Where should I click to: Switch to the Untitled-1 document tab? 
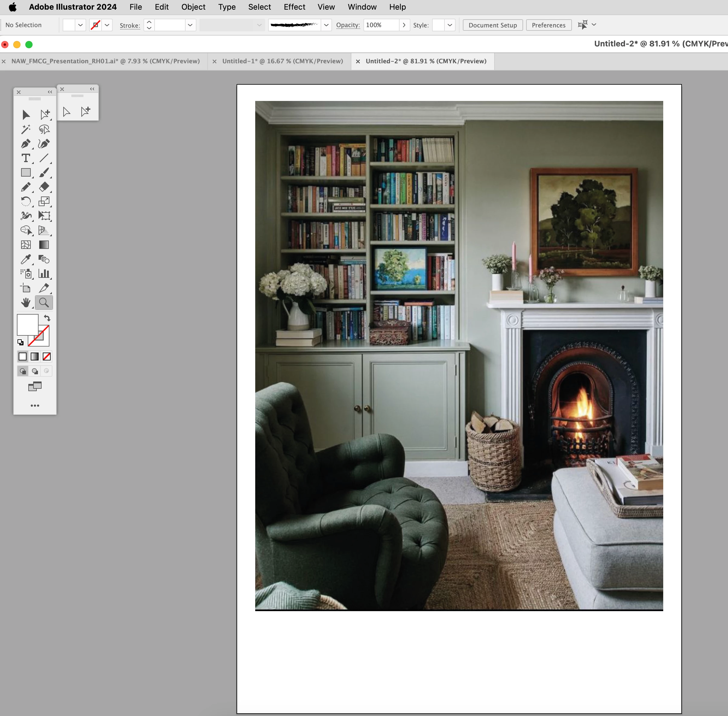(x=282, y=61)
